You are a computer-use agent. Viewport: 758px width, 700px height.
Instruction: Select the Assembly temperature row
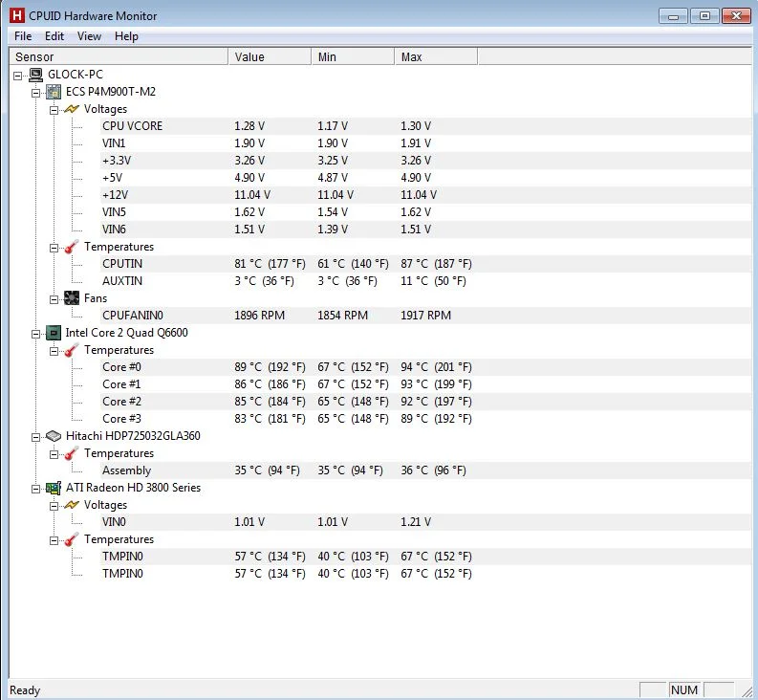pos(426,470)
